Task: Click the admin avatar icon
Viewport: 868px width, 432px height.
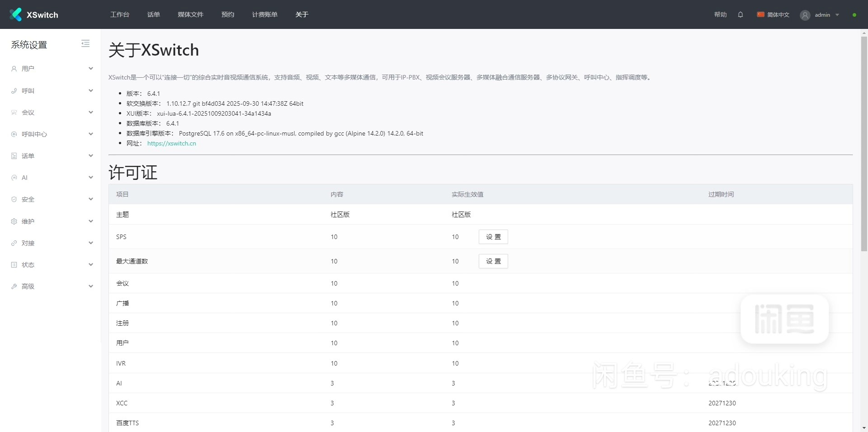Action: tap(805, 15)
